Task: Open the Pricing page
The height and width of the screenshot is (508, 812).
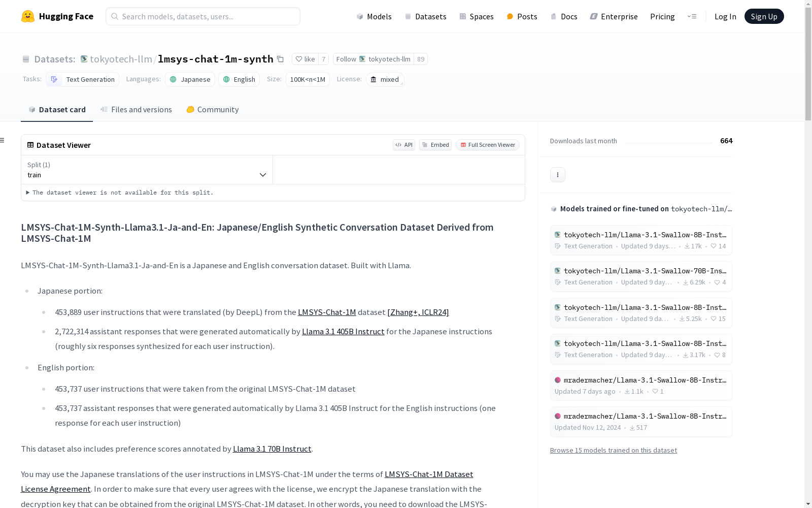Action: 662,16
